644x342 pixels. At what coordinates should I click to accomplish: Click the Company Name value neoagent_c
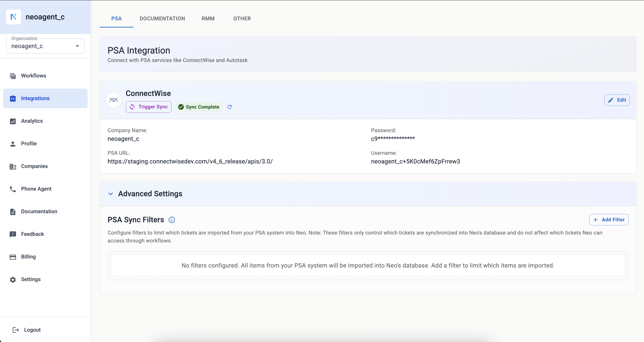(x=123, y=139)
